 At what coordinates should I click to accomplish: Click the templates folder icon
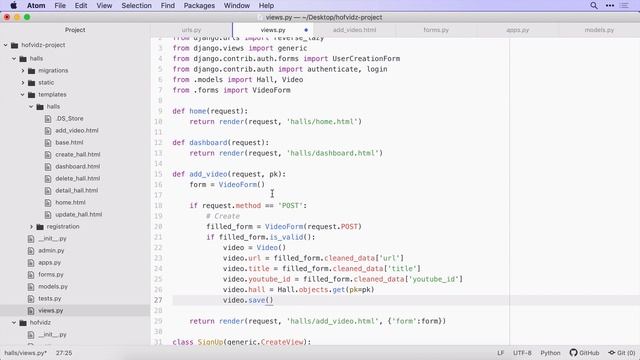[31, 95]
